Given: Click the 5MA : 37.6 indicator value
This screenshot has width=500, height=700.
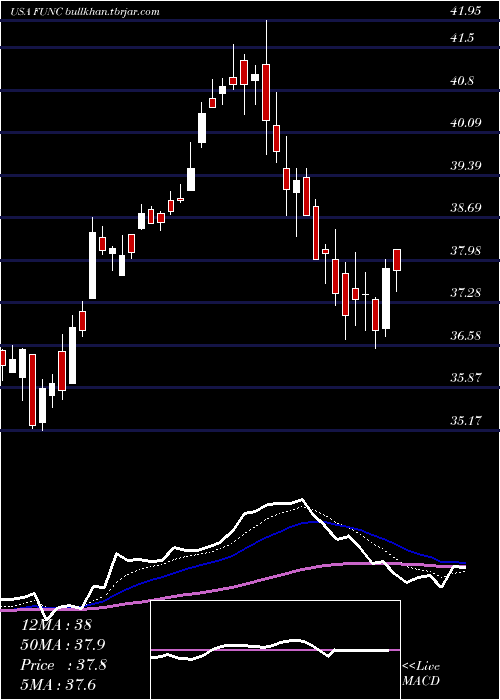Looking at the screenshot, I should 58,685.
